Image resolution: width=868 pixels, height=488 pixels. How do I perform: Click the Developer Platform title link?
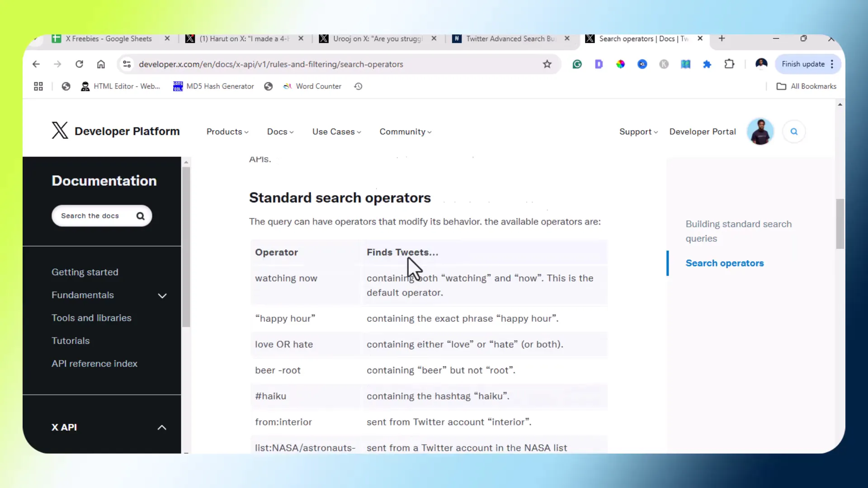click(x=127, y=131)
